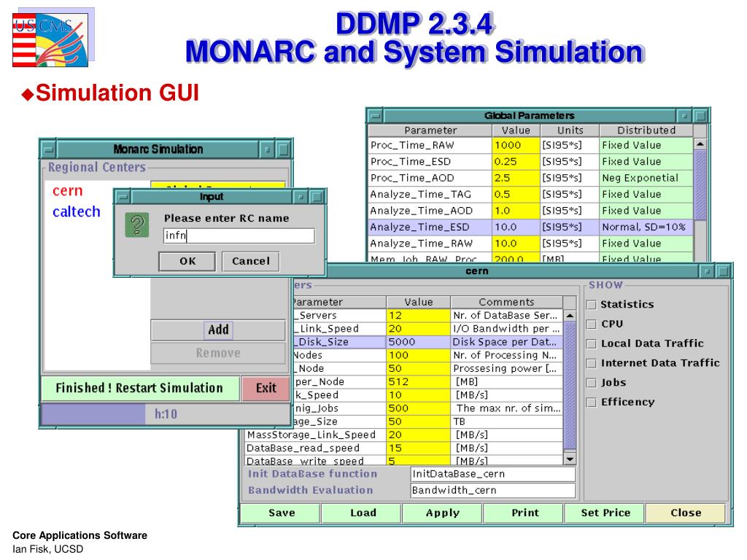Screen dimensions: 747x560
Task: Click Nr. of DataBase Ser... comment
Action: 506,315
